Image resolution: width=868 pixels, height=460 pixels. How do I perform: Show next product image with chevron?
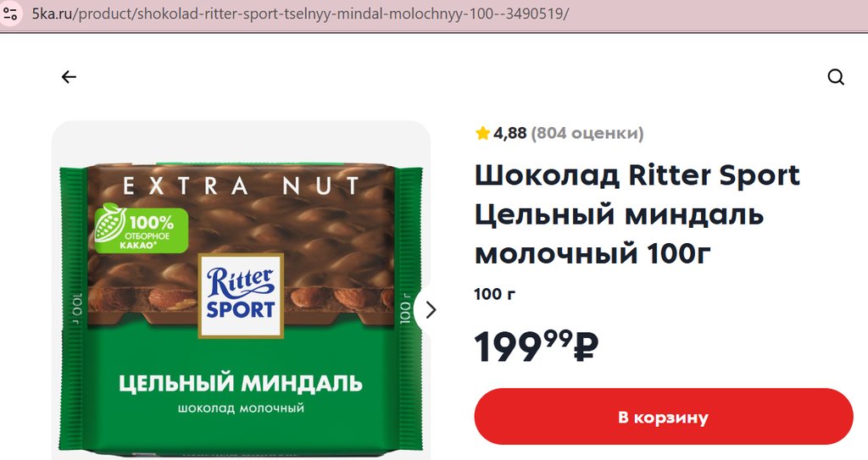pos(431,310)
